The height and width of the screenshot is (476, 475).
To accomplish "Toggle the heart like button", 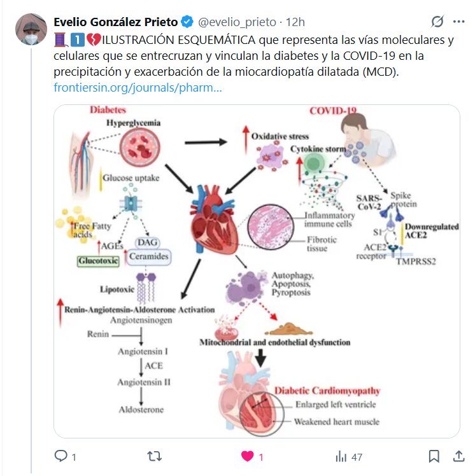I will point(247,456).
